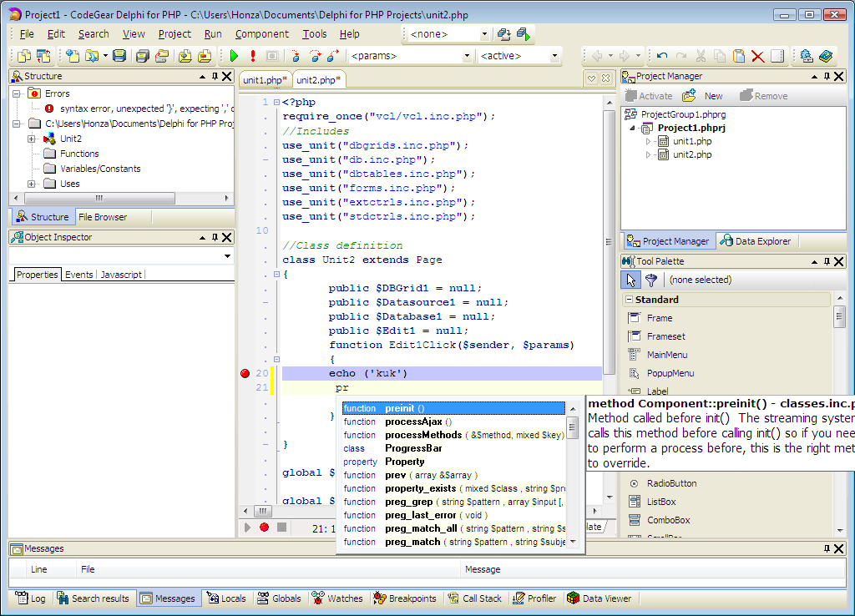
Task: Switch to the unit1.php editor tab
Action: (265, 80)
